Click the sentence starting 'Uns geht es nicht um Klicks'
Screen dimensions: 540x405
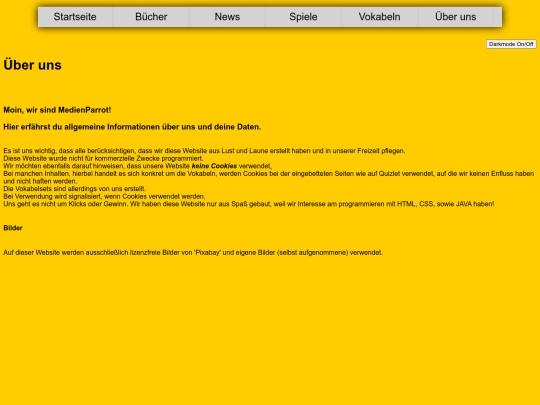pyautogui.click(x=249, y=204)
